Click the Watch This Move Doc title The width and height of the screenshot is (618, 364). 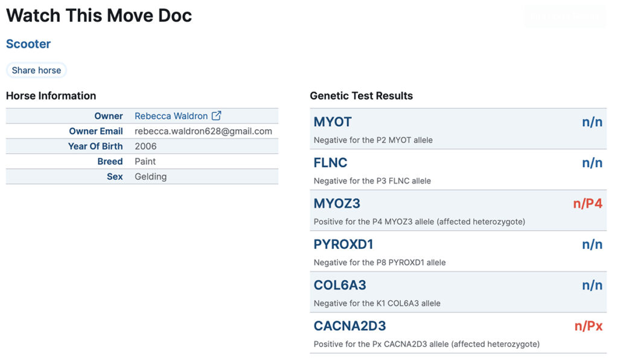coord(99,16)
